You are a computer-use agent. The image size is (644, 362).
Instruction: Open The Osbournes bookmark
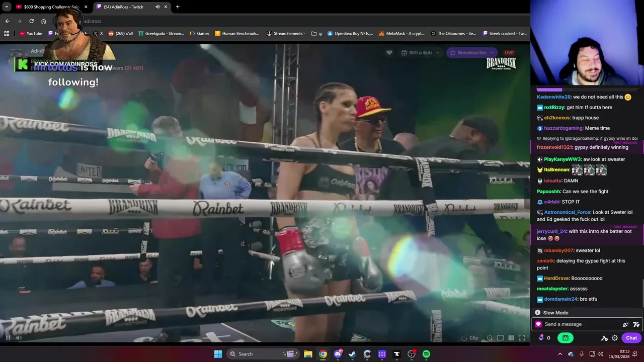[453, 33]
